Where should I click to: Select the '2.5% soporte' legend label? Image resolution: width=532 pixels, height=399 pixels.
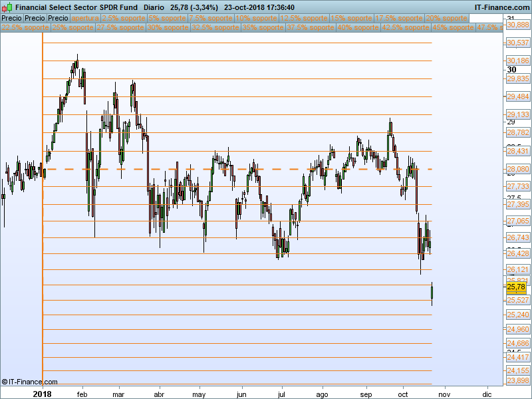point(124,18)
